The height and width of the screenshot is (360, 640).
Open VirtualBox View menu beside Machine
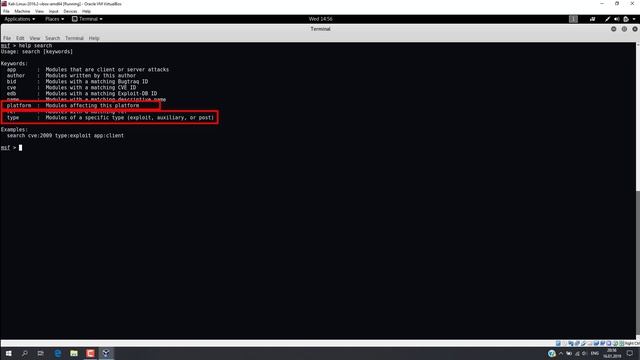point(39,11)
